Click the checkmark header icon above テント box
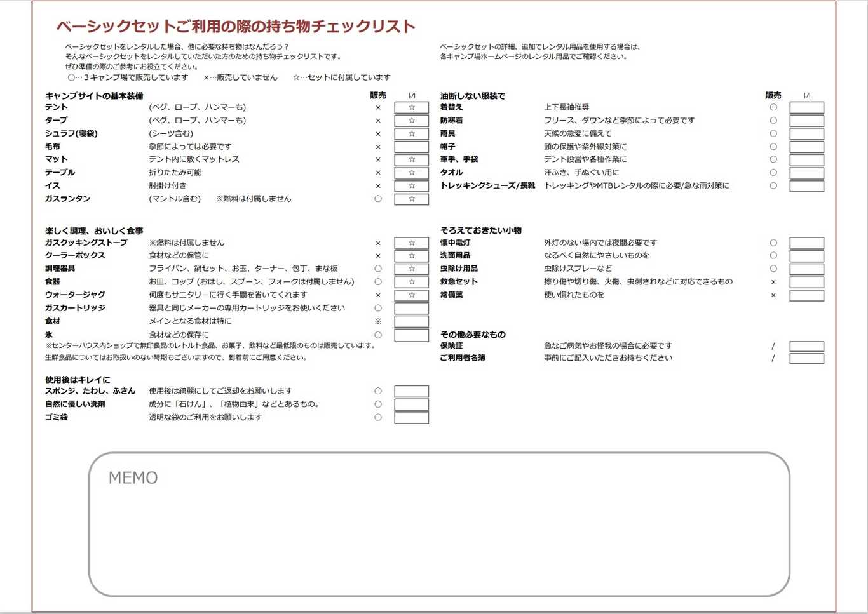 (412, 96)
